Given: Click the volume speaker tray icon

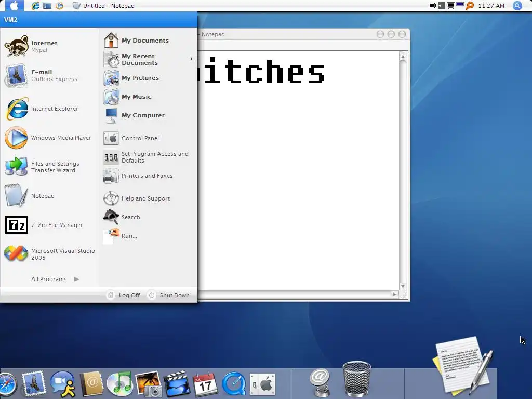Looking at the screenshot, I should [442, 6].
